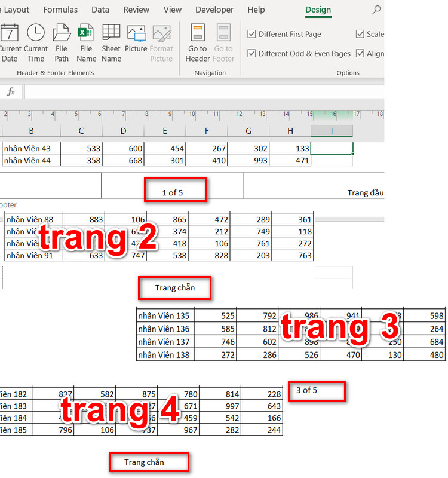Select cell 'nhân Viên 137'
This screenshot has height=478, width=448.
pyautogui.click(x=165, y=342)
